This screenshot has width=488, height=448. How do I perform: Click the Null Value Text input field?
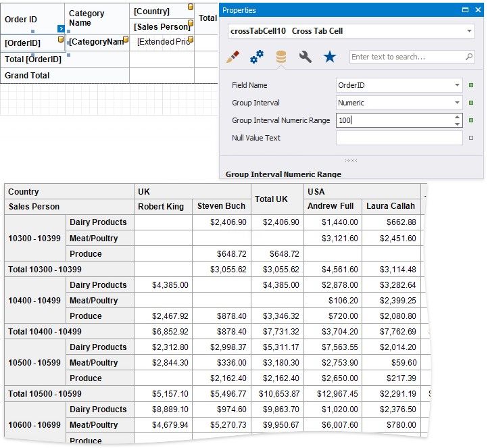tap(399, 138)
